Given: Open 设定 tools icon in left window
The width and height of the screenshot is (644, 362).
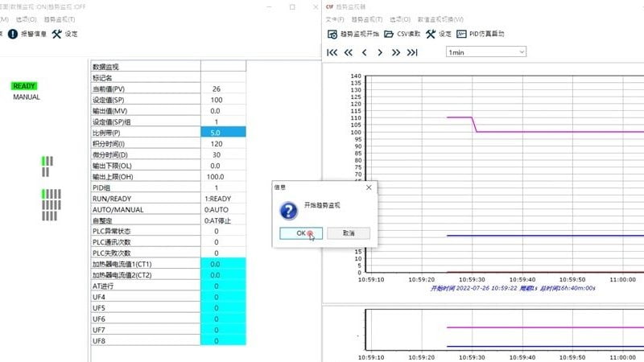Looking at the screenshot, I should pyautogui.click(x=56, y=35).
